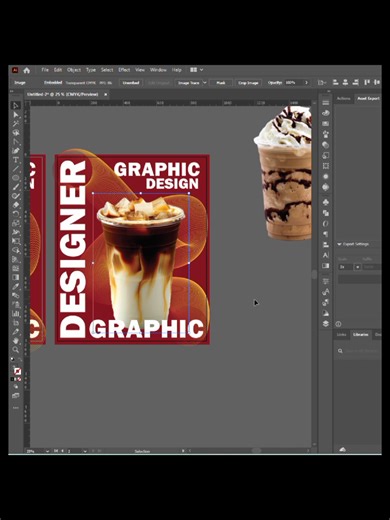
Task: Select the Untitled-2 document tab
Action: 63,95
